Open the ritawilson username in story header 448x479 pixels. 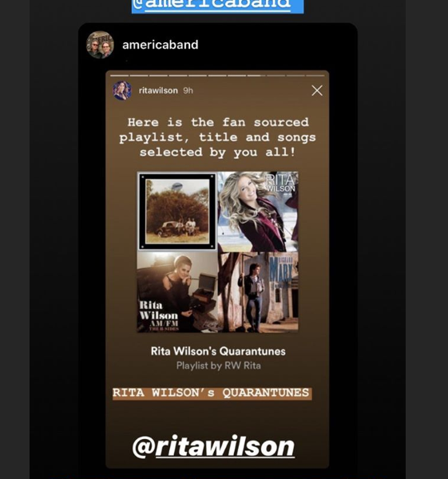(158, 90)
